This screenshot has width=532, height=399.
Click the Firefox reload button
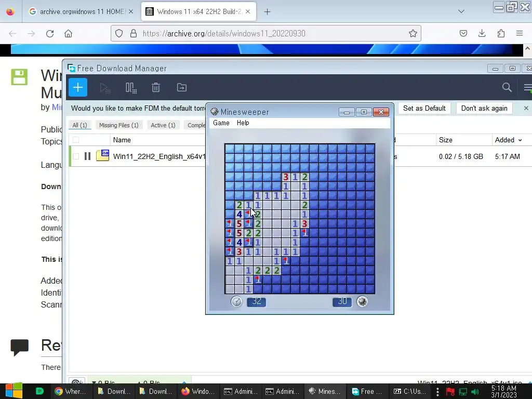click(50, 34)
